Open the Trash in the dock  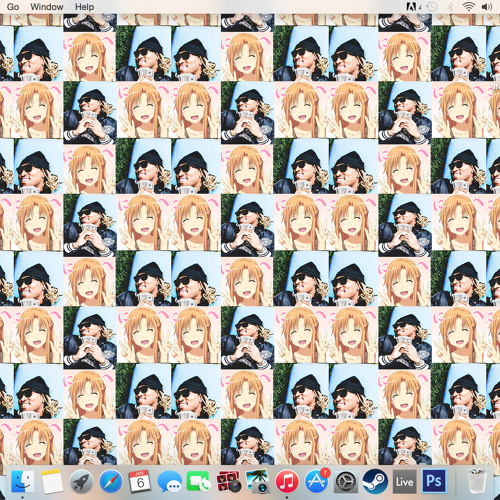tap(477, 481)
